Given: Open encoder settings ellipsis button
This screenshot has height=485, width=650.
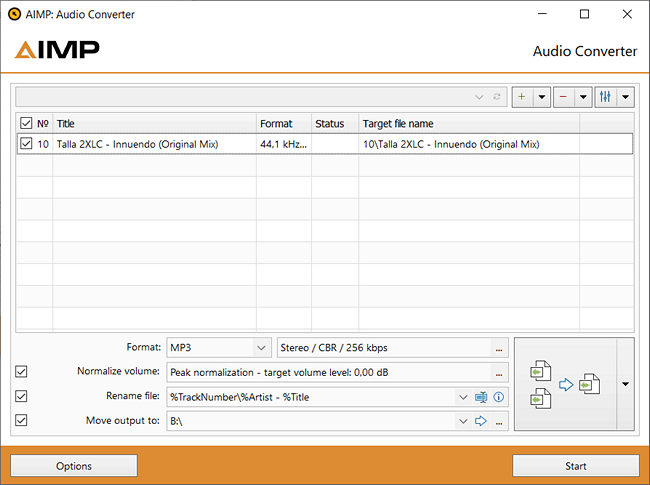Looking at the screenshot, I should coord(499,348).
